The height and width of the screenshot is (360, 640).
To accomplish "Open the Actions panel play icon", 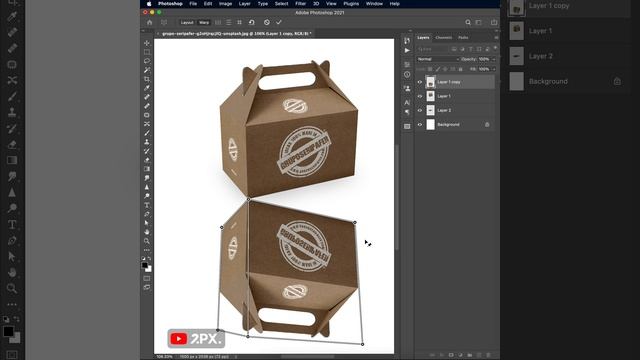I will coord(407,51).
